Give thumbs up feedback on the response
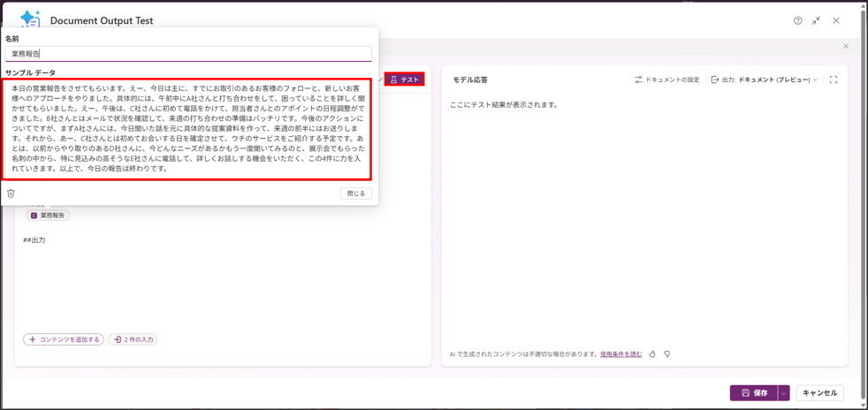This screenshot has height=410, width=868. click(x=652, y=354)
